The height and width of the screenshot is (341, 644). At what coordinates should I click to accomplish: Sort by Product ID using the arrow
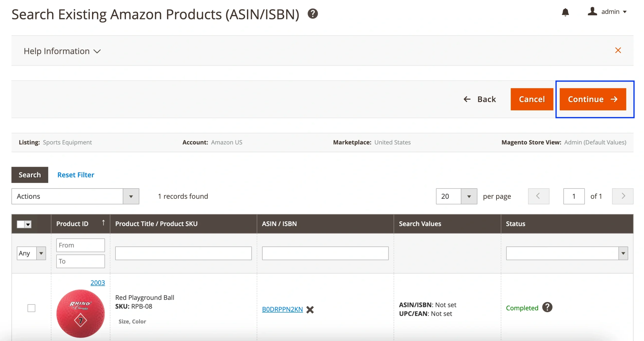pyautogui.click(x=103, y=222)
